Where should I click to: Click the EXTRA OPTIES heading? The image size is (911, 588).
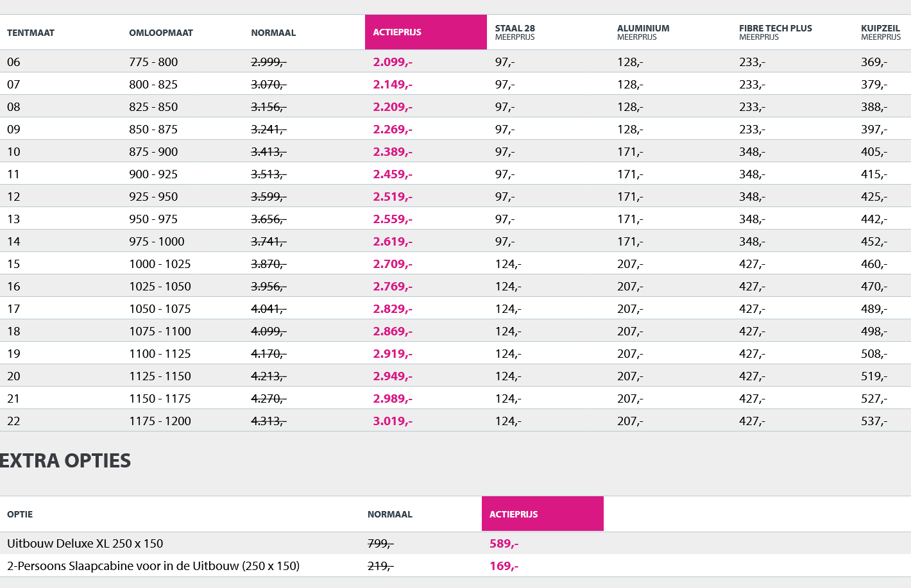click(65, 460)
